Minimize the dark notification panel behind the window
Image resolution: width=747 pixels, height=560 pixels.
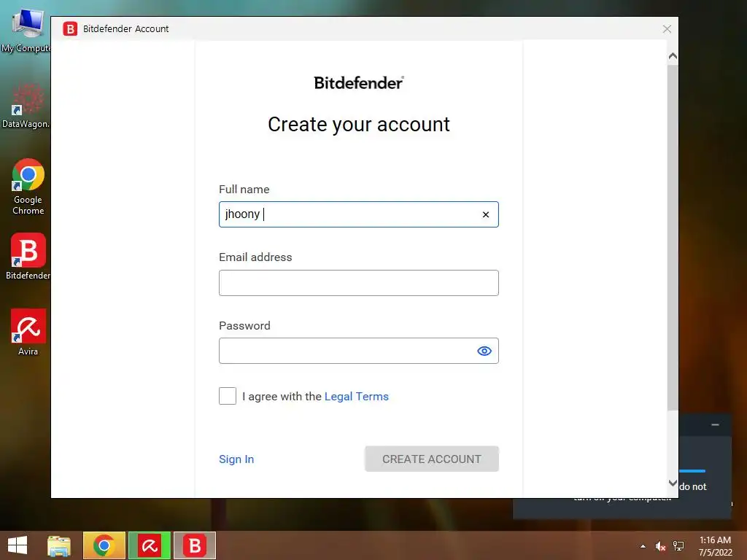(715, 424)
